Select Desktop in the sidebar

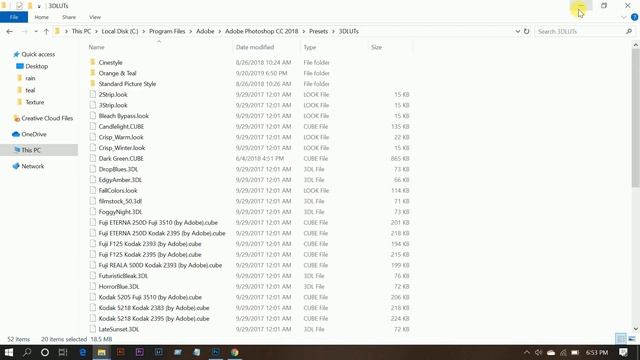tap(36, 66)
